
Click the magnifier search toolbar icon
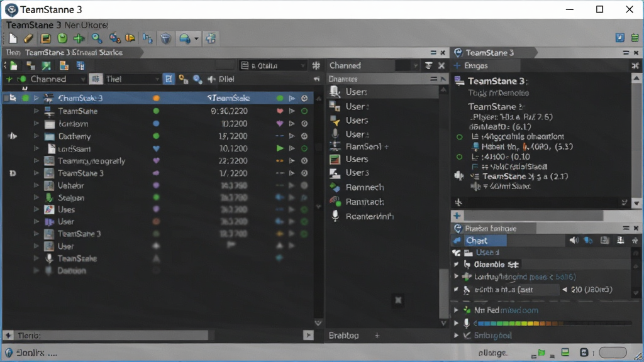point(97,38)
